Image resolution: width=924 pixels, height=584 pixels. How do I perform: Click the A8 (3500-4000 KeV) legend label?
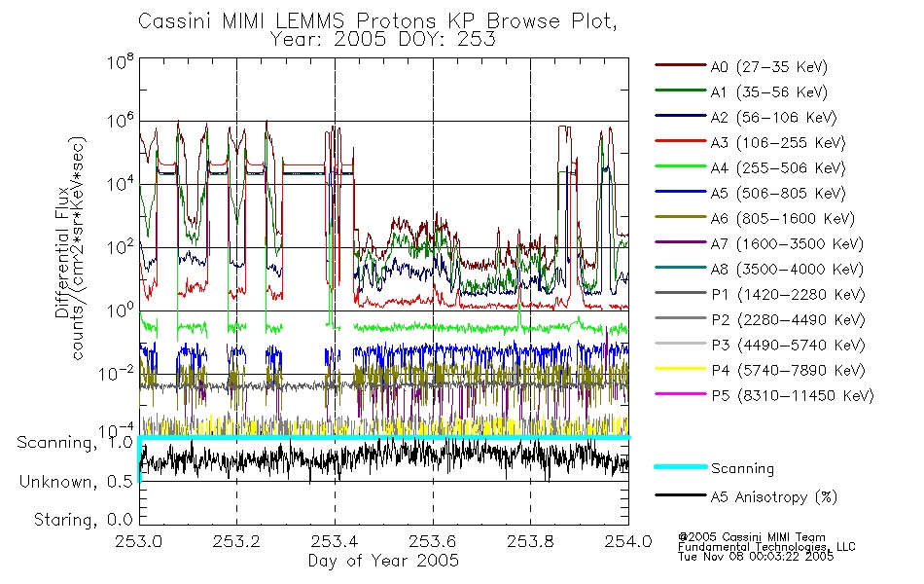click(x=787, y=269)
